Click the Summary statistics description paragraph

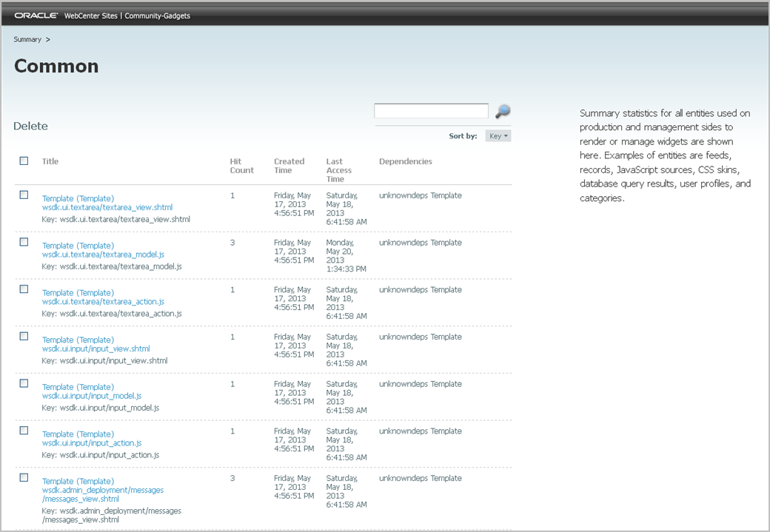click(x=665, y=155)
